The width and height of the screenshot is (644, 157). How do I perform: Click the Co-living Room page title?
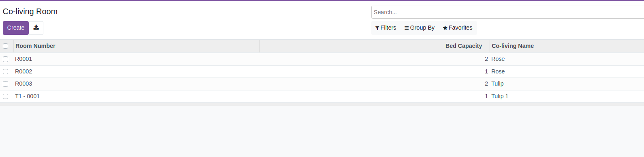pyautogui.click(x=30, y=11)
